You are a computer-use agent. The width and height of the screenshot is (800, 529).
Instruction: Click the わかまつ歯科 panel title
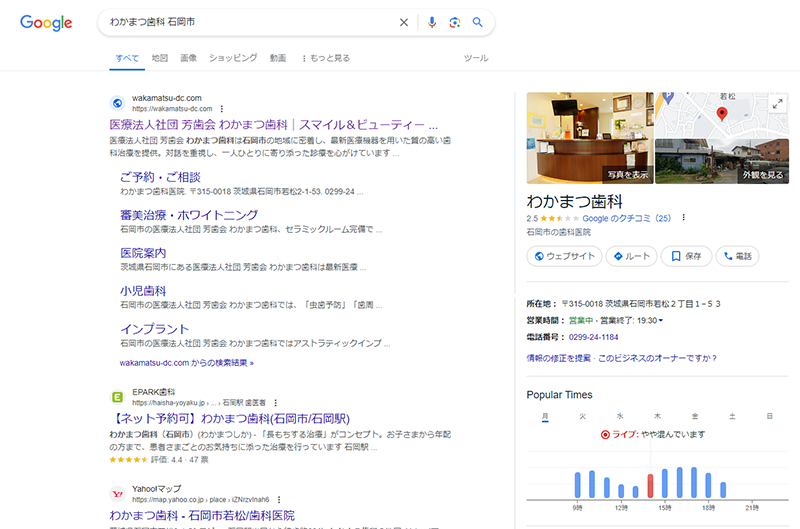pyautogui.click(x=574, y=201)
